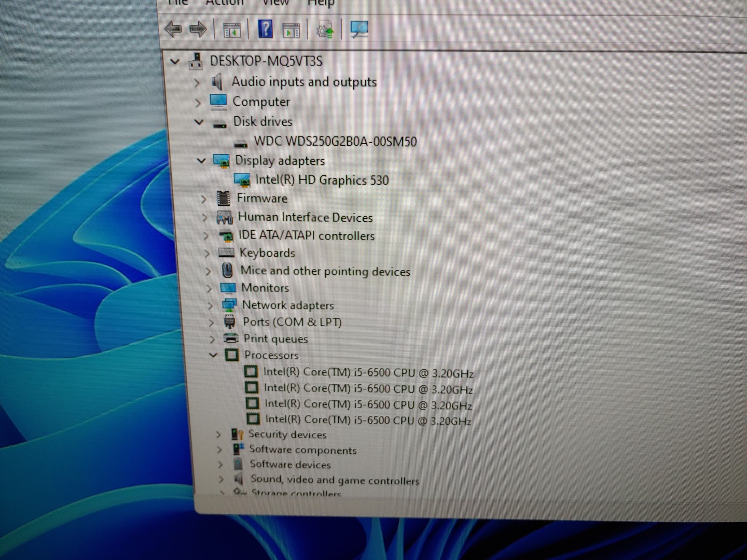
Task: Open the blue Help question-mark icon
Action: click(x=265, y=29)
